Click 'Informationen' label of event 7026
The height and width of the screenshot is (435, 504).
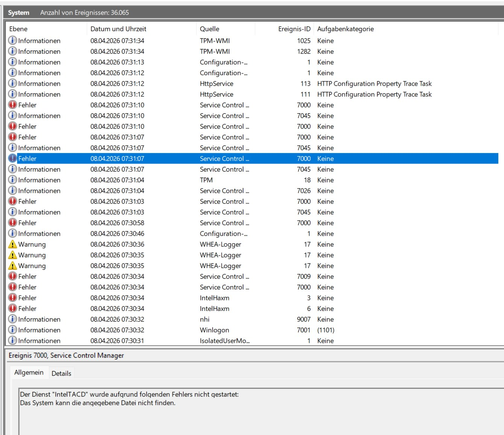39,191
